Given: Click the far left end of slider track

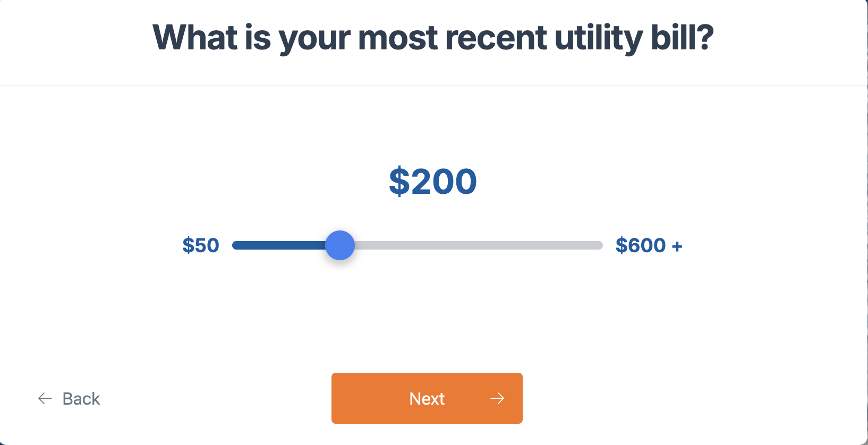Looking at the screenshot, I should 236,245.
